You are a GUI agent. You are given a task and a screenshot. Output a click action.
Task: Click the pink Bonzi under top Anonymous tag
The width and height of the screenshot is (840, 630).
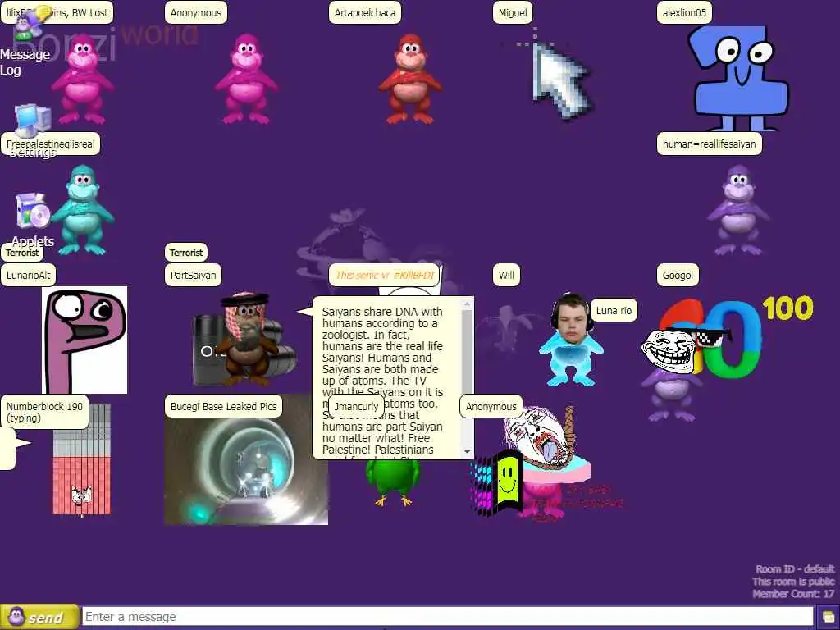point(246,80)
